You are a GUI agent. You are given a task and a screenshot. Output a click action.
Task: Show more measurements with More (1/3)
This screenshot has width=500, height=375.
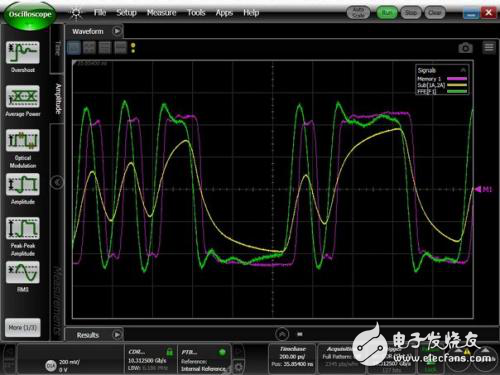pyautogui.click(x=23, y=328)
